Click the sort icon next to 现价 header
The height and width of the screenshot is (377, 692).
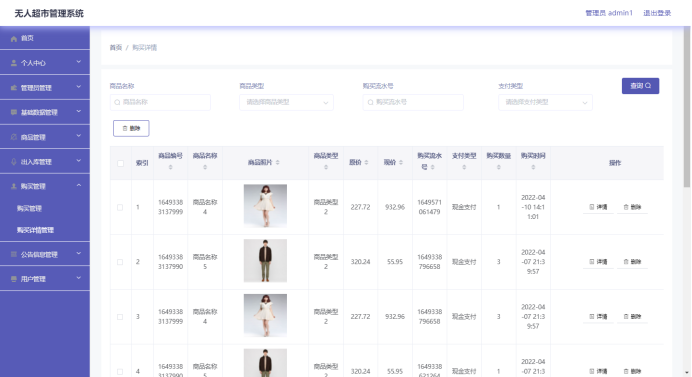pyautogui.click(x=401, y=162)
